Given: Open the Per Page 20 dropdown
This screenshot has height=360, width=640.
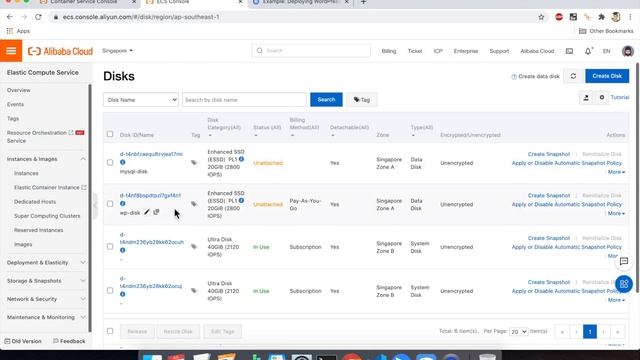Looking at the screenshot, I should point(518,332).
